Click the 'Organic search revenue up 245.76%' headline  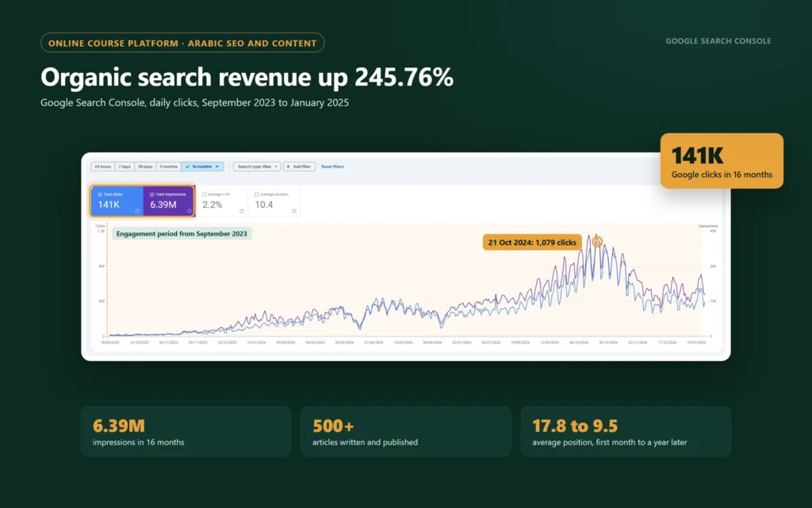tap(247, 77)
